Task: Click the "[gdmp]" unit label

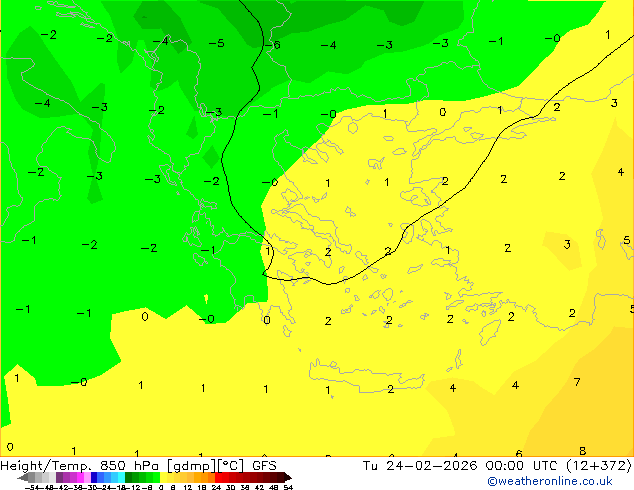Action: click(192, 466)
